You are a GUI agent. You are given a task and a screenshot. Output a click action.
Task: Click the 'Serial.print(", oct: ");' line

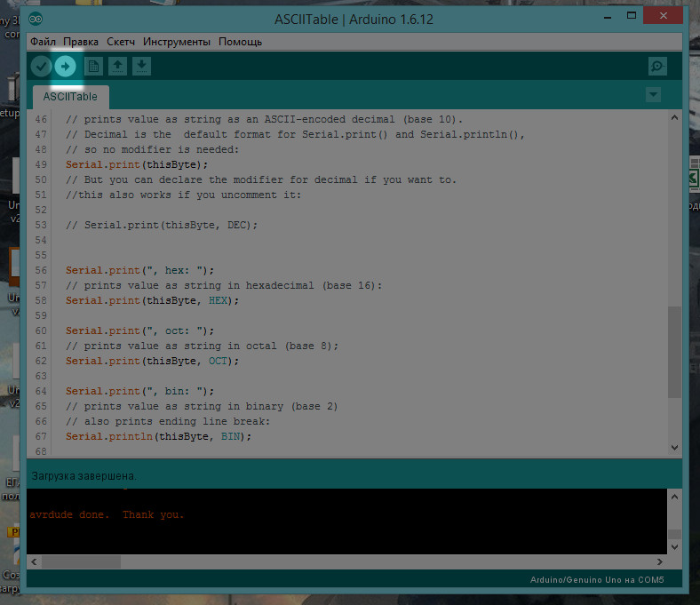coord(139,330)
